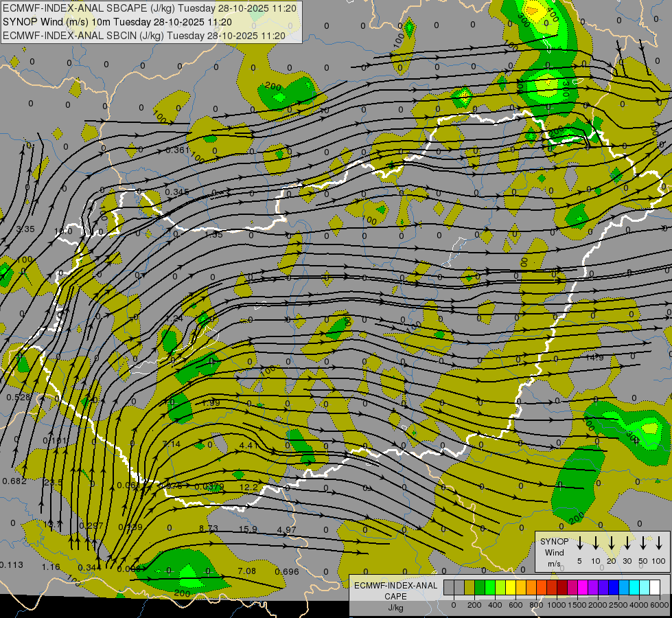Click the 20 m/s wind arrow in legend

pyautogui.click(x=612, y=543)
